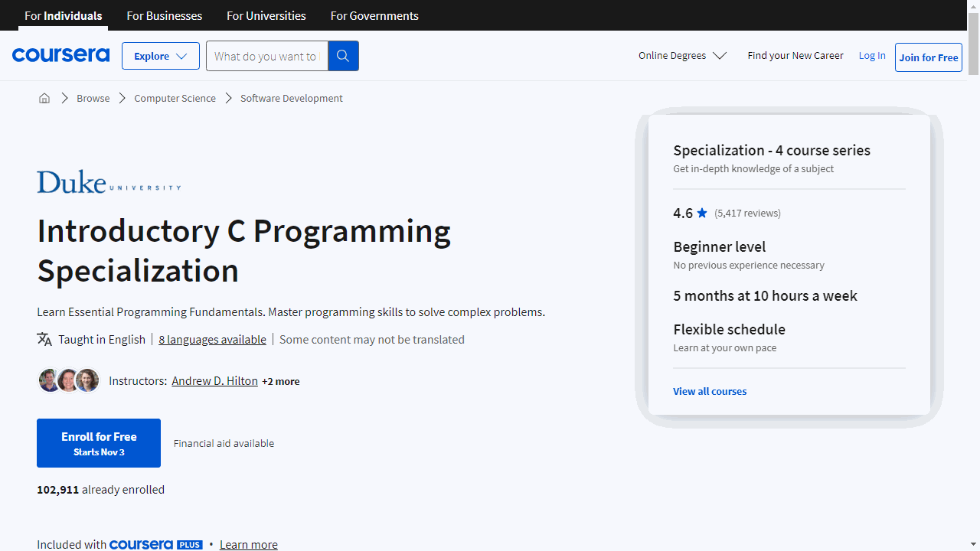Click the Log In link

pos(872,55)
